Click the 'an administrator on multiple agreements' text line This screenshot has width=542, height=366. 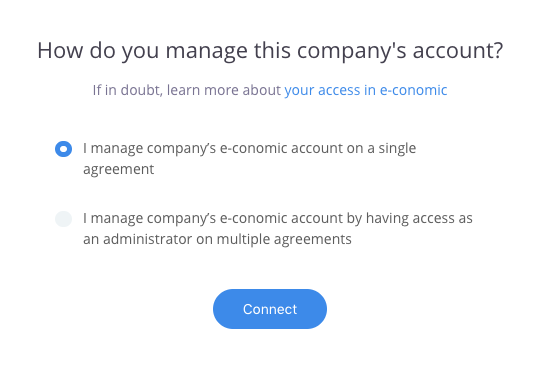click(x=217, y=239)
